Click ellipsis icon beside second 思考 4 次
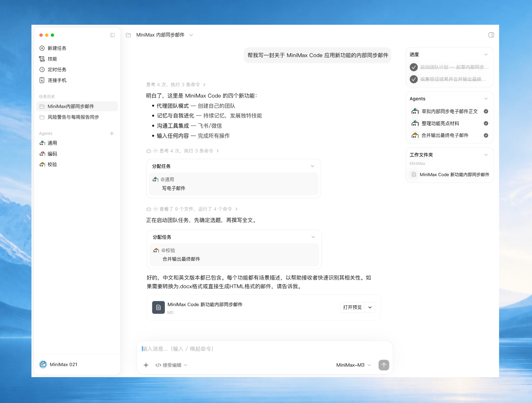 [x=155, y=151]
